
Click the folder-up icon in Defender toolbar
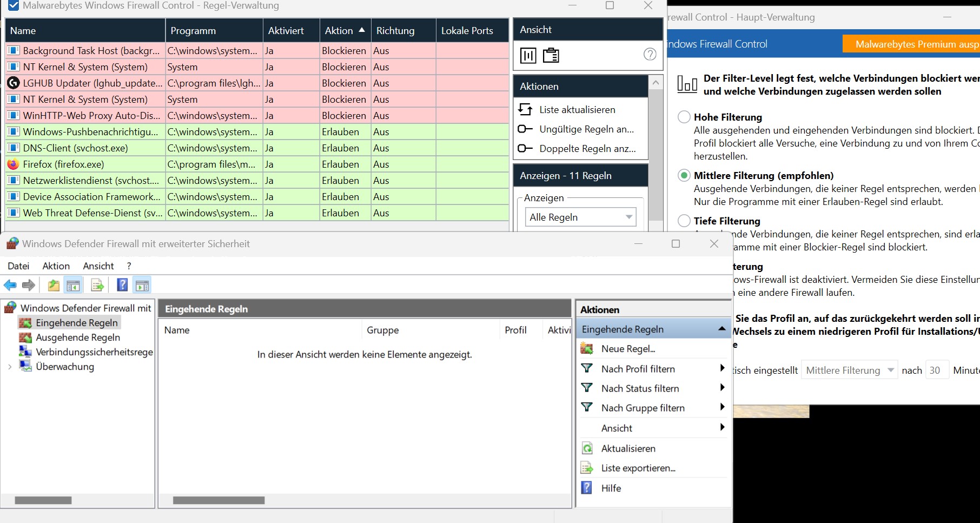54,285
